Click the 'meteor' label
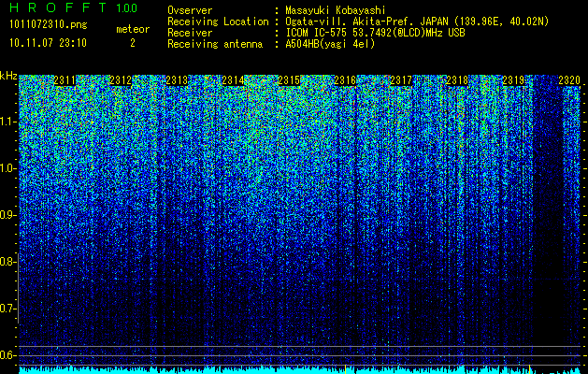Viewport: 588px width, 374px height. click(133, 29)
